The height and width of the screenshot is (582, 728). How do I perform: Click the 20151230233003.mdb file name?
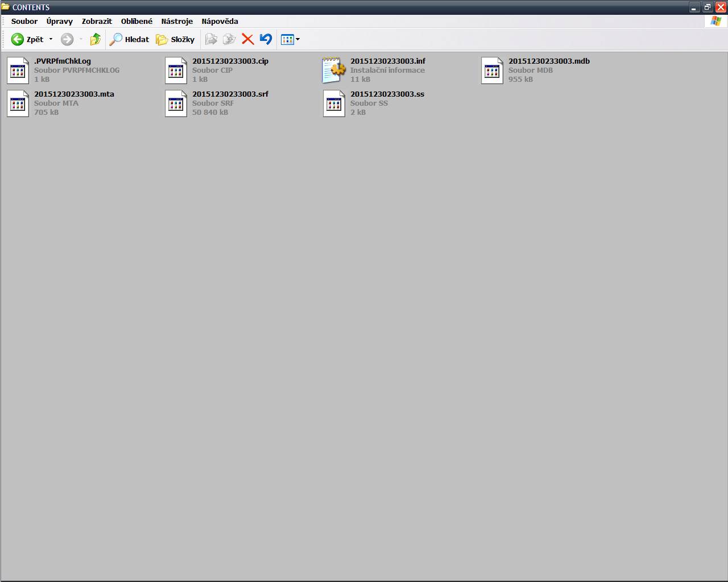[x=549, y=61]
